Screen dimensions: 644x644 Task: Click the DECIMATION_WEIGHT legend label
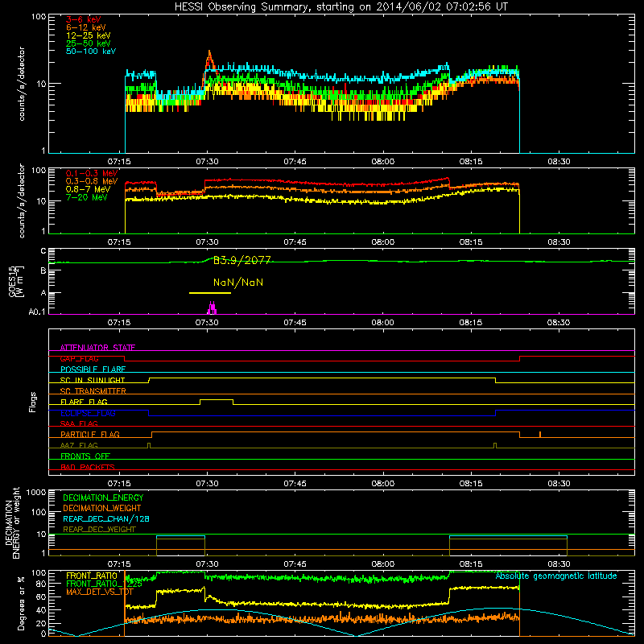pyautogui.click(x=102, y=508)
